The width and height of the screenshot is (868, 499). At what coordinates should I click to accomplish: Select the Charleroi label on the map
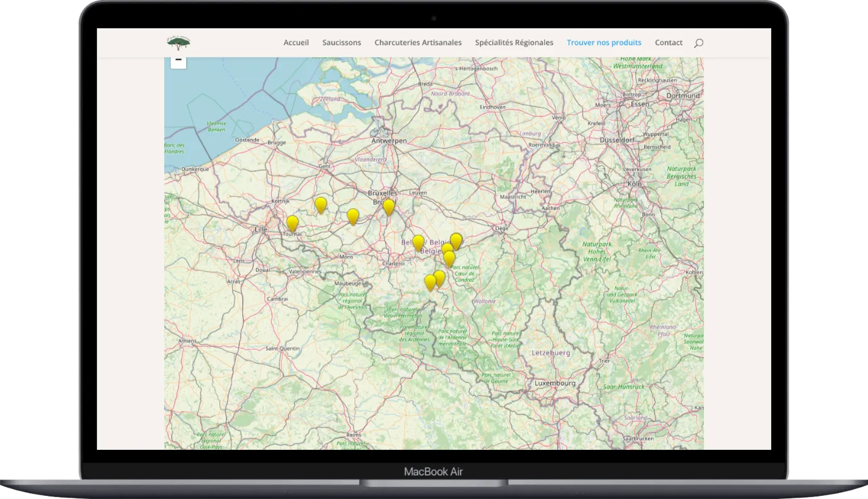tap(393, 264)
